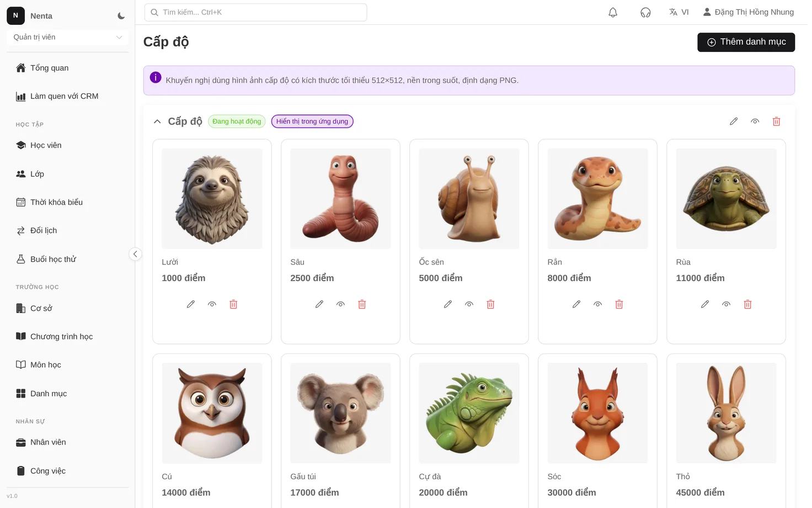Toggle visibility of Cấp độ category
812x508 pixels.
(755, 121)
